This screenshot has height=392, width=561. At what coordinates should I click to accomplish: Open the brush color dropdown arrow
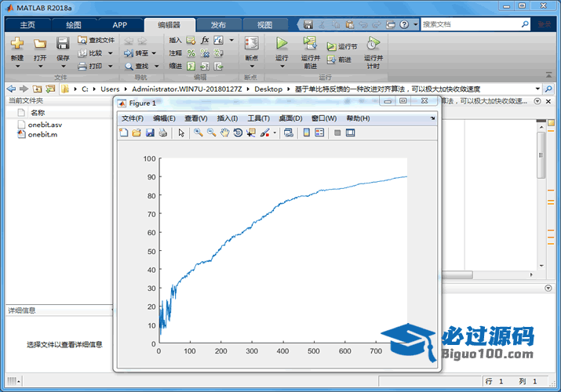coord(275,133)
